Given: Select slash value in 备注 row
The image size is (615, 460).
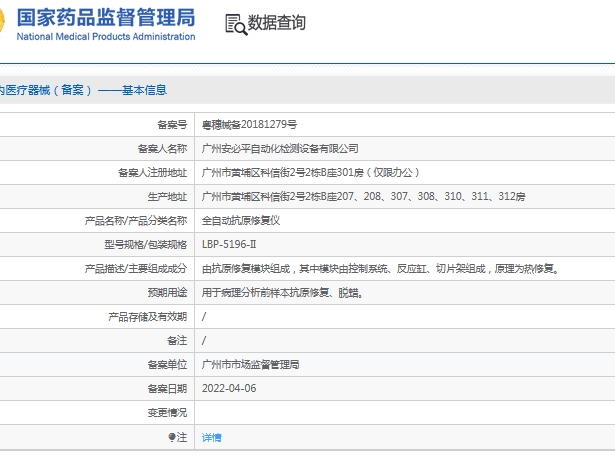Looking at the screenshot, I should [204, 340].
